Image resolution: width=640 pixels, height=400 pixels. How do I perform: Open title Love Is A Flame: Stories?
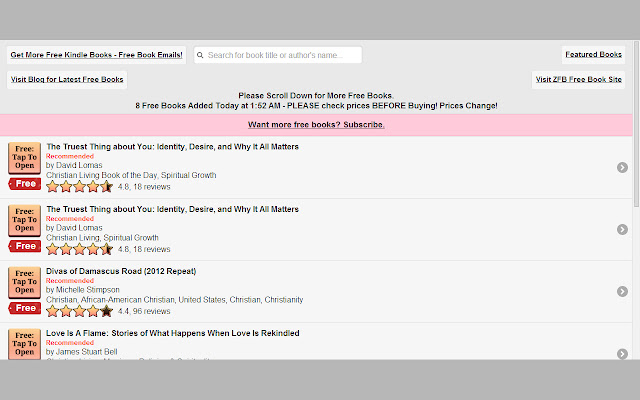pos(172,333)
